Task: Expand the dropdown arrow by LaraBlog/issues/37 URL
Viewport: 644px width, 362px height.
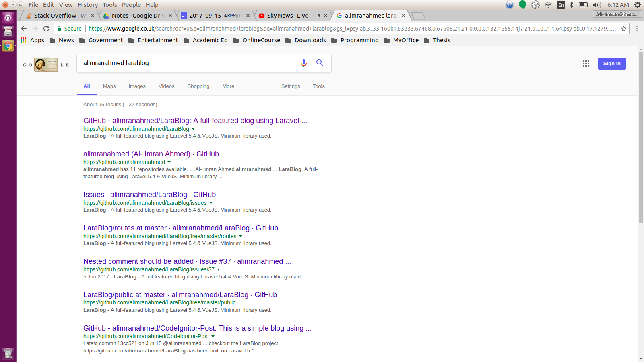Action: point(219,270)
